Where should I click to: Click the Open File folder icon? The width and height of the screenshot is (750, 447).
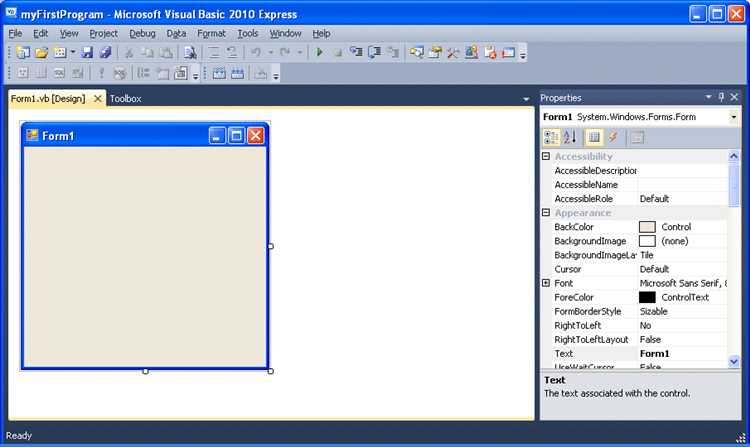(42, 53)
